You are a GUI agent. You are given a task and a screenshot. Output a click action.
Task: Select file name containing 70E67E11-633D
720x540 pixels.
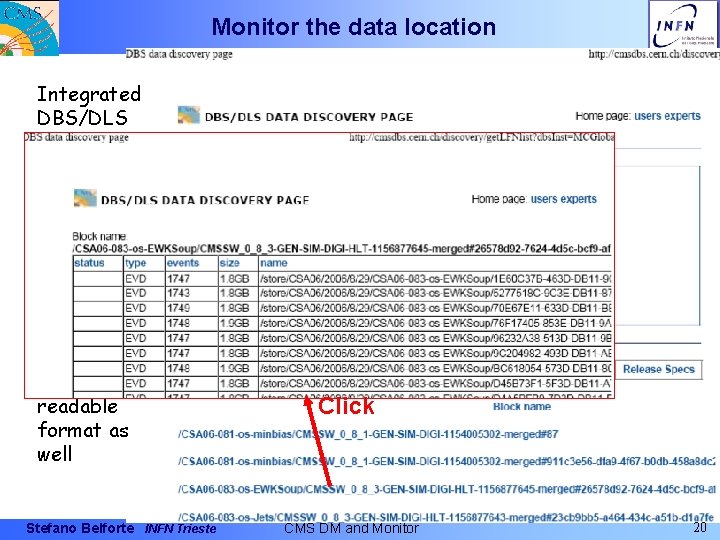[x=435, y=308]
